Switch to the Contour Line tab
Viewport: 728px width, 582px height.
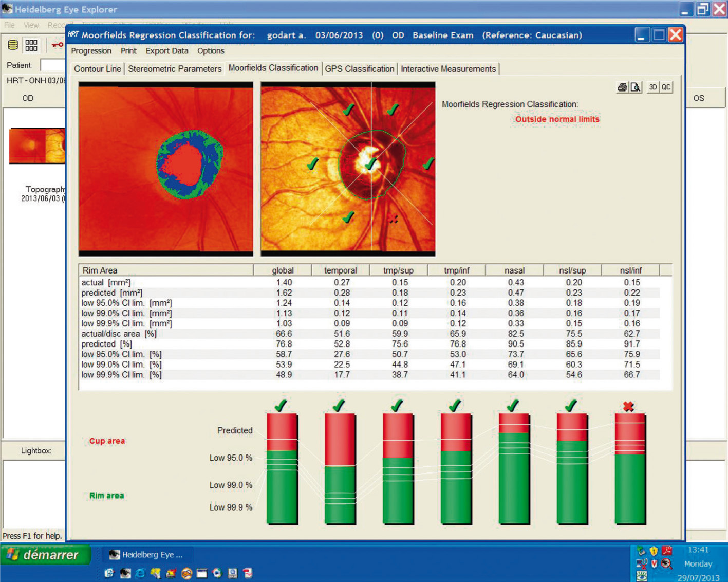(x=98, y=69)
